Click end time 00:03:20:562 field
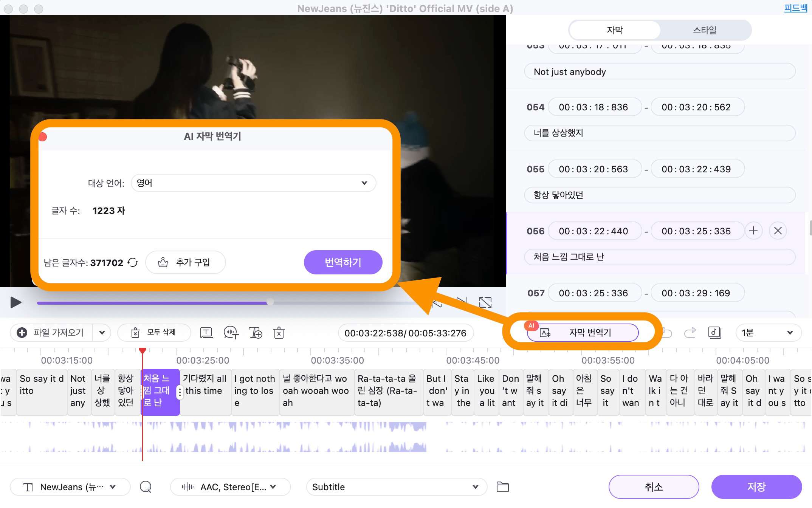812x508 pixels. click(x=697, y=107)
